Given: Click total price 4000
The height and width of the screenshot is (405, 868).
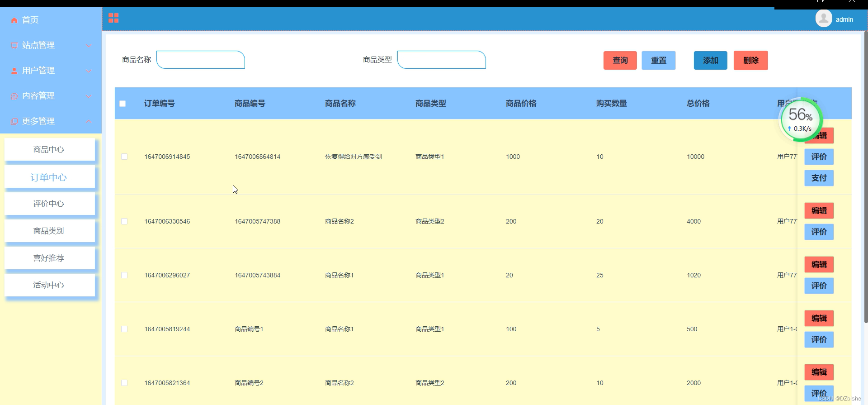Looking at the screenshot, I should (x=694, y=221).
